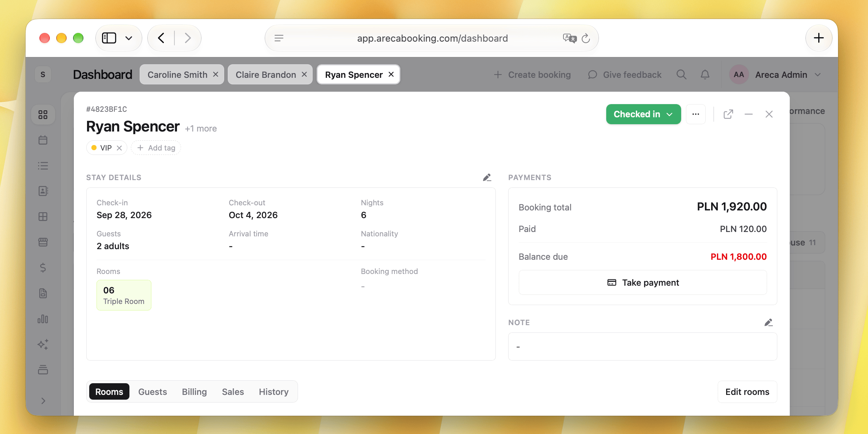Viewport: 868px width, 434px height.
Task: Open the calendar icon in sidebar
Action: pos(43,140)
